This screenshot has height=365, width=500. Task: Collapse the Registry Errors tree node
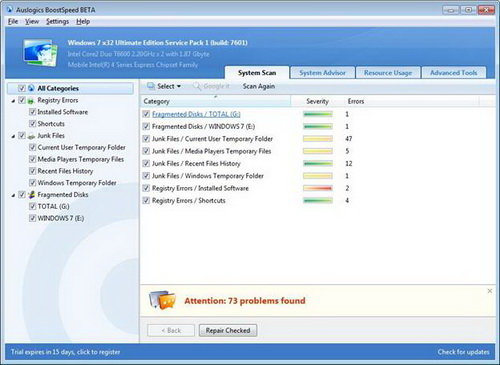(13, 101)
